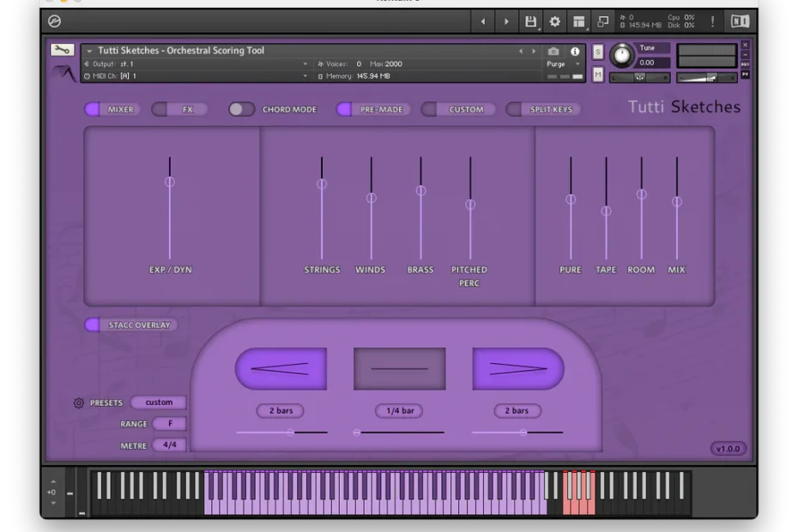This screenshot has width=798, height=532.
Task: Open the Kontakt save menu floppy icon
Action: click(x=530, y=21)
